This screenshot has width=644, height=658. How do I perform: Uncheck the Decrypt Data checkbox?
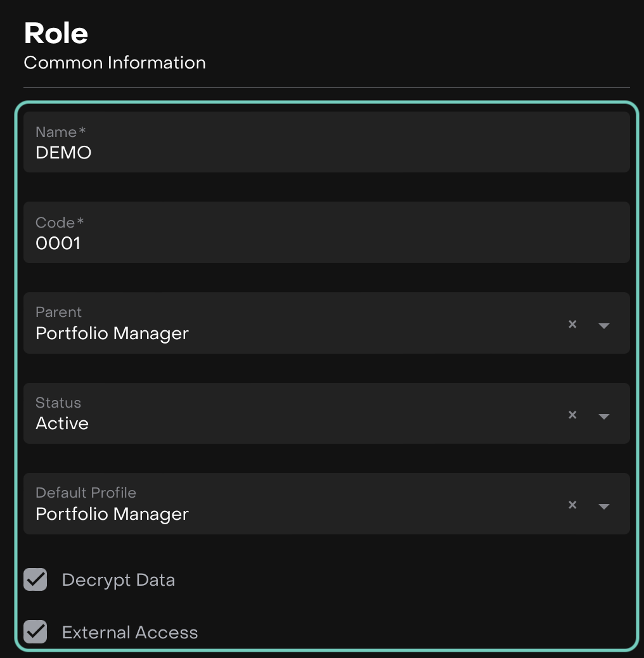pyautogui.click(x=35, y=579)
